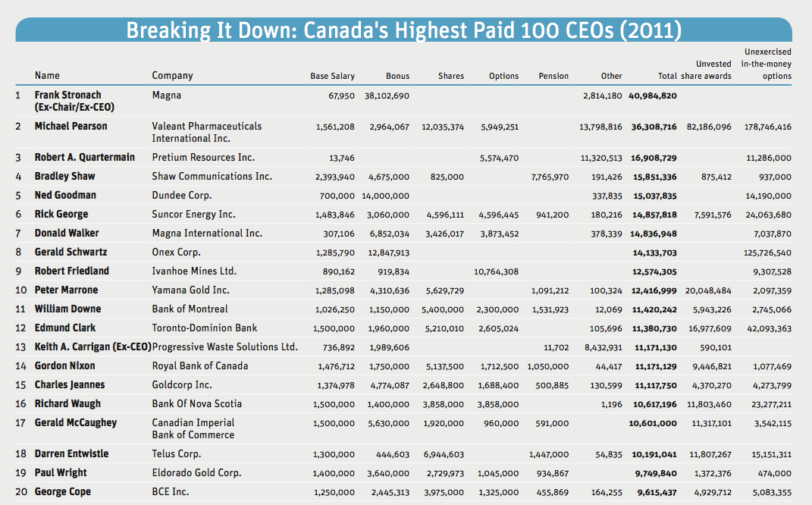Select Michael Pearson in the list
The width and height of the screenshot is (812, 505).
(71, 127)
